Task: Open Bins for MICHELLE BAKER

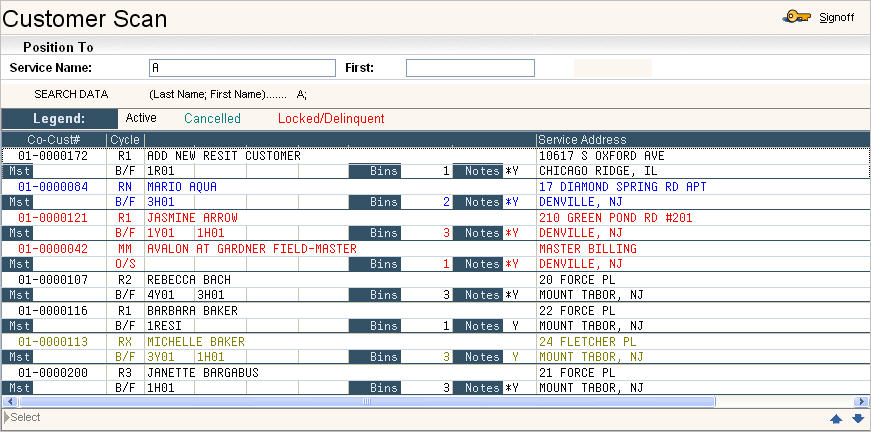Action: 375,357
